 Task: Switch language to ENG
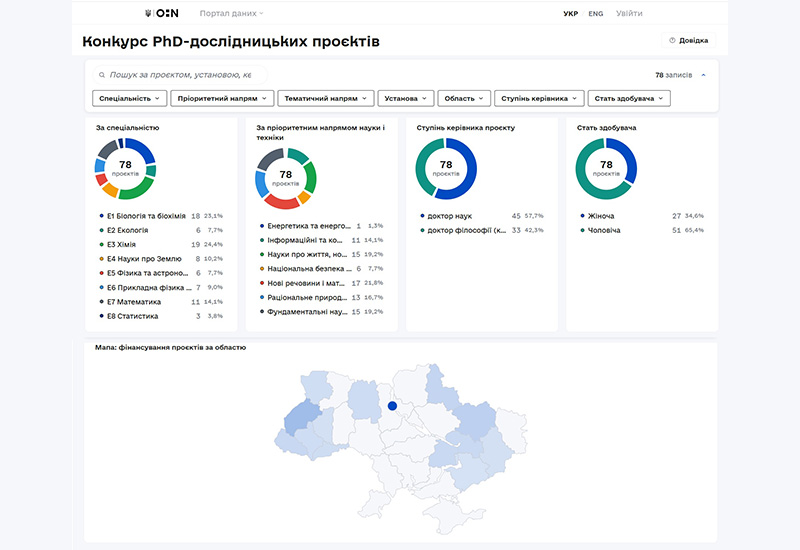(595, 14)
